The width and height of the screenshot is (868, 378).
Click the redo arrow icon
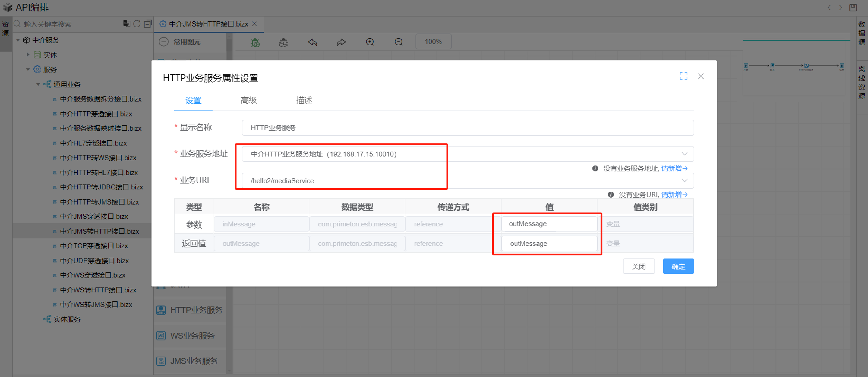(x=341, y=42)
